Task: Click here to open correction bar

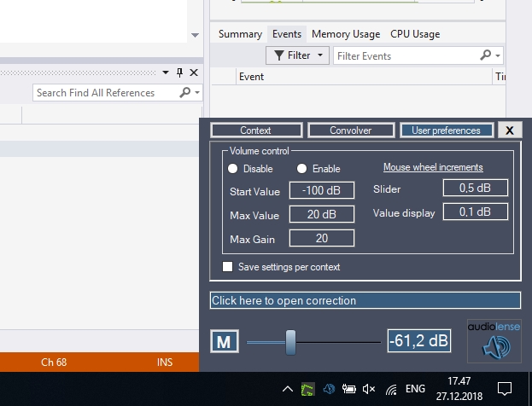Action: [365, 300]
